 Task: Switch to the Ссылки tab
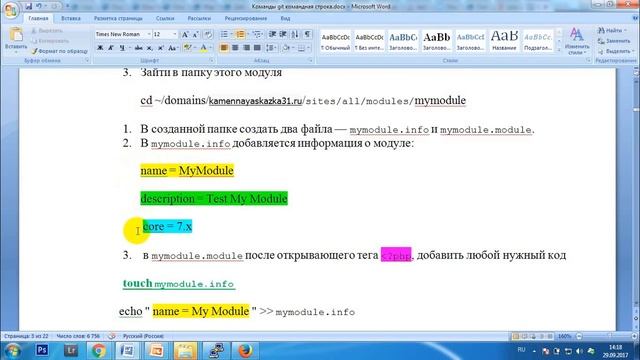(165, 18)
